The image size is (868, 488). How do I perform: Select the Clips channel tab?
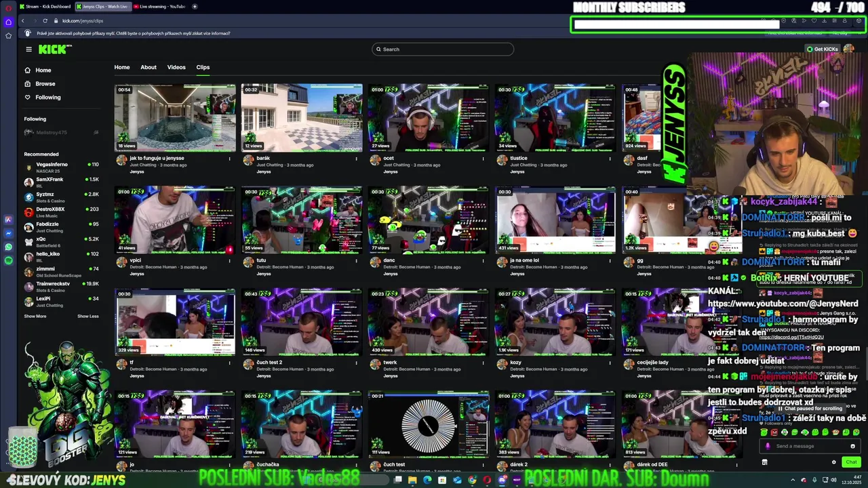coord(203,67)
